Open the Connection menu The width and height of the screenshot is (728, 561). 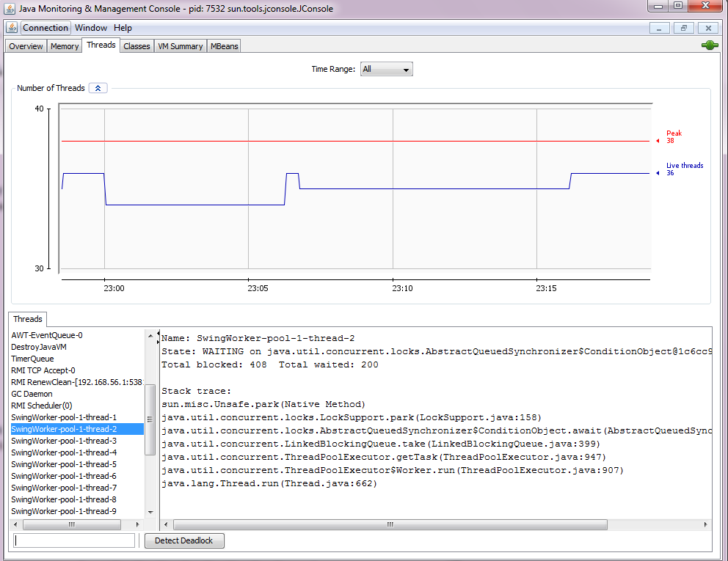pyautogui.click(x=45, y=27)
